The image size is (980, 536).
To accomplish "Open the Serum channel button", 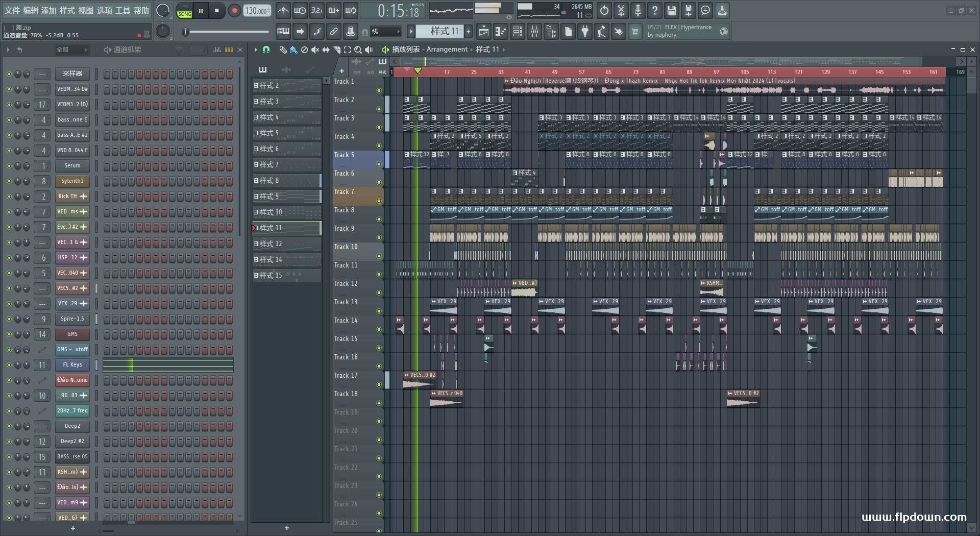I will pos(72,166).
